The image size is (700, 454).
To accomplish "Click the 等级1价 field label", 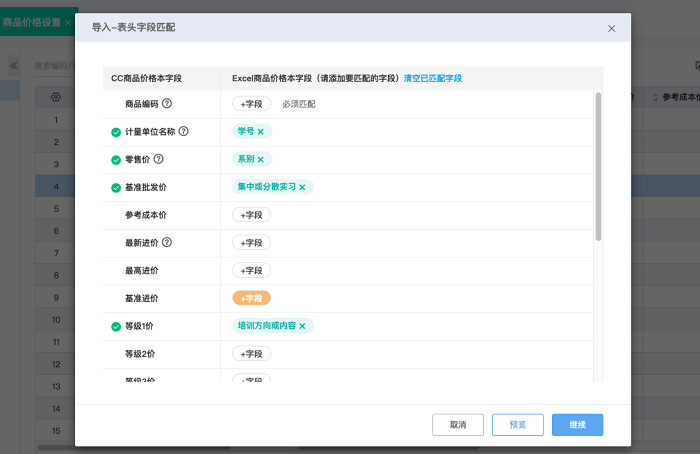I will point(139,326).
